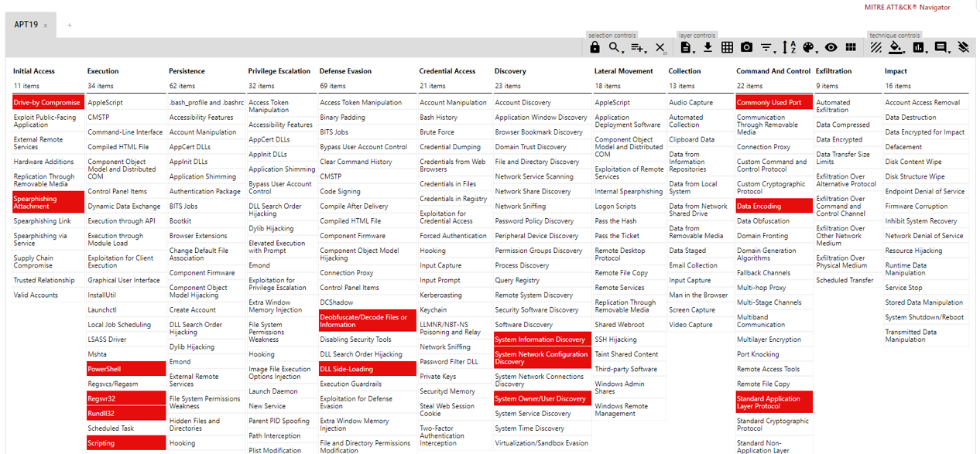This screenshot has height=454, width=980.
Task: Select the Valid Accounts technique
Action: [48, 295]
